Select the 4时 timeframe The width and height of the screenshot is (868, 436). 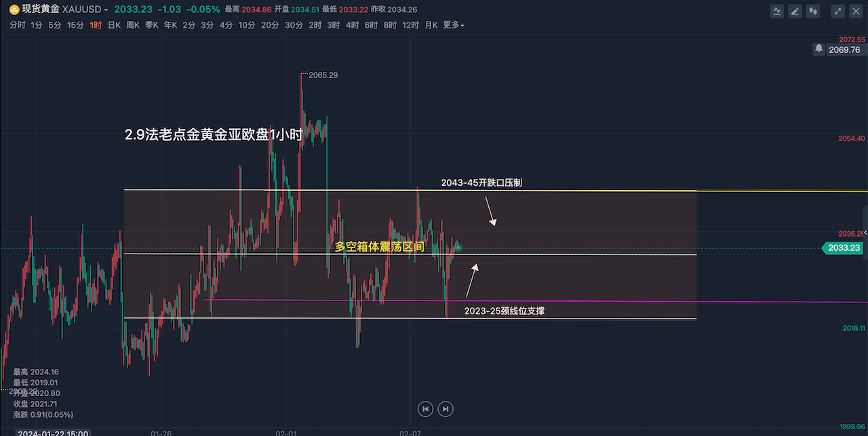click(x=352, y=25)
